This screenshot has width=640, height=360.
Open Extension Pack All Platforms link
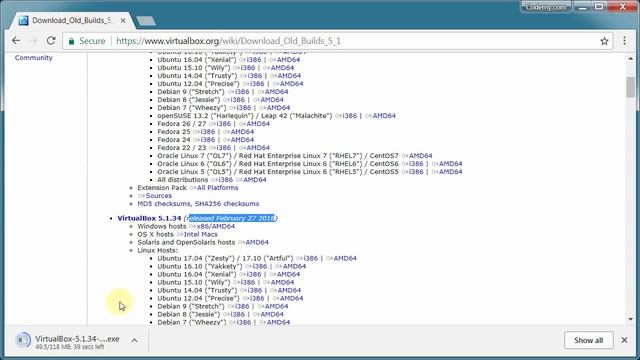pyautogui.click(x=217, y=188)
